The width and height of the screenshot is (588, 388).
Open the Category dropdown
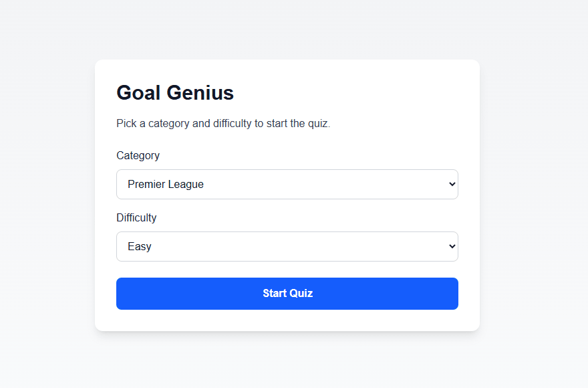pyautogui.click(x=287, y=184)
